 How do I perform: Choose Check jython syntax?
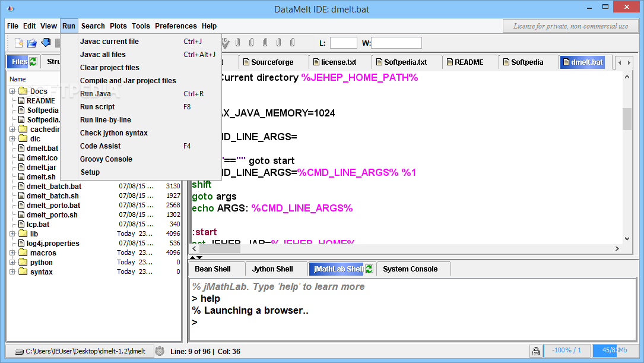[141, 133]
